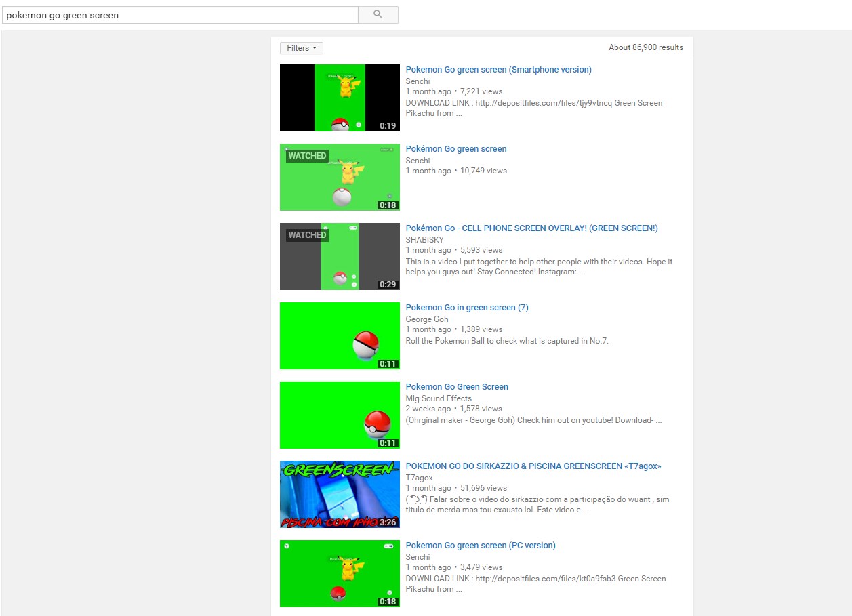
Task: Visit Mlg Sound Effects channel link
Action: 439,398
